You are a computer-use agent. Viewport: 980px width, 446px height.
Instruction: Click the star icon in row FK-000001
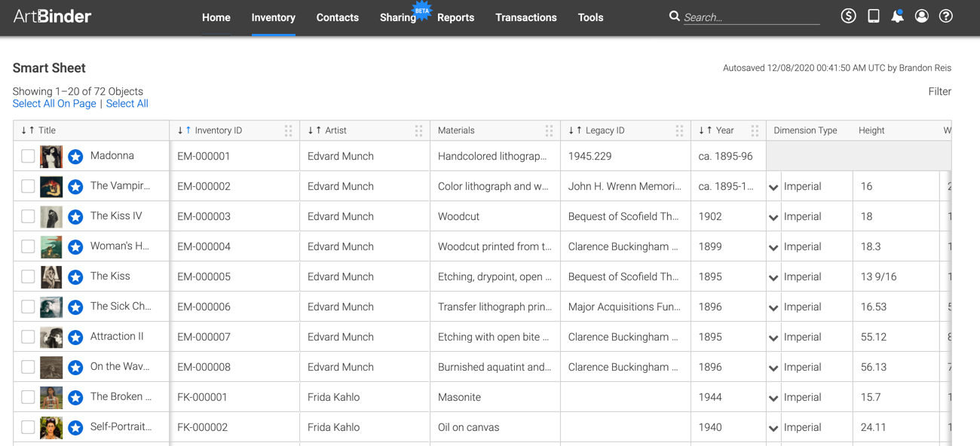(x=75, y=398)
